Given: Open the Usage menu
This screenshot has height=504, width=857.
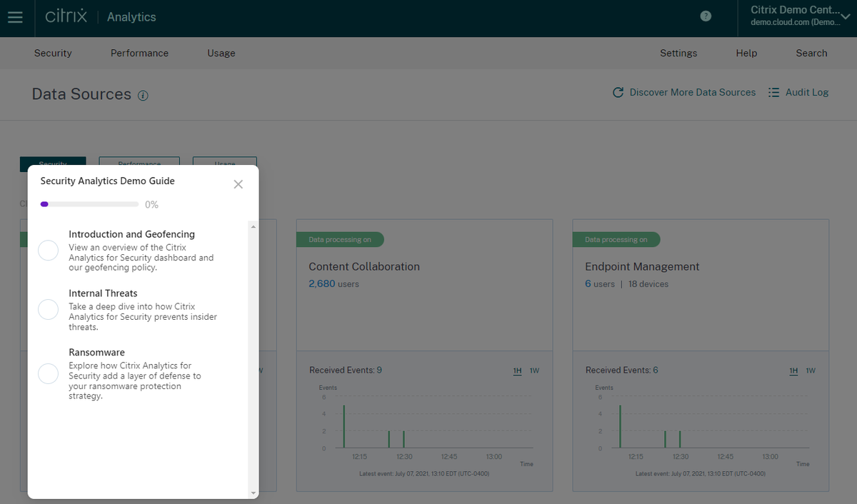Looking at the screenshot, I should tap(221, 53).
